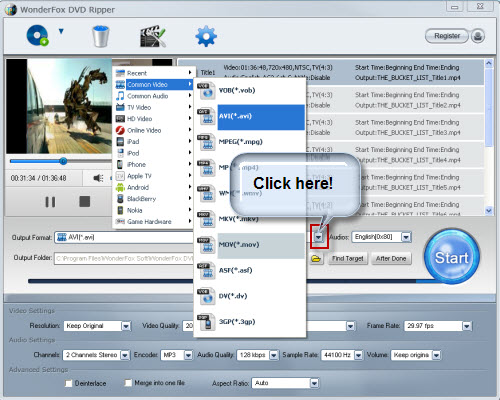500x400 pixels.
Task: Open the Encoder MP3 dropdown
Action: [x=188, y=355]
